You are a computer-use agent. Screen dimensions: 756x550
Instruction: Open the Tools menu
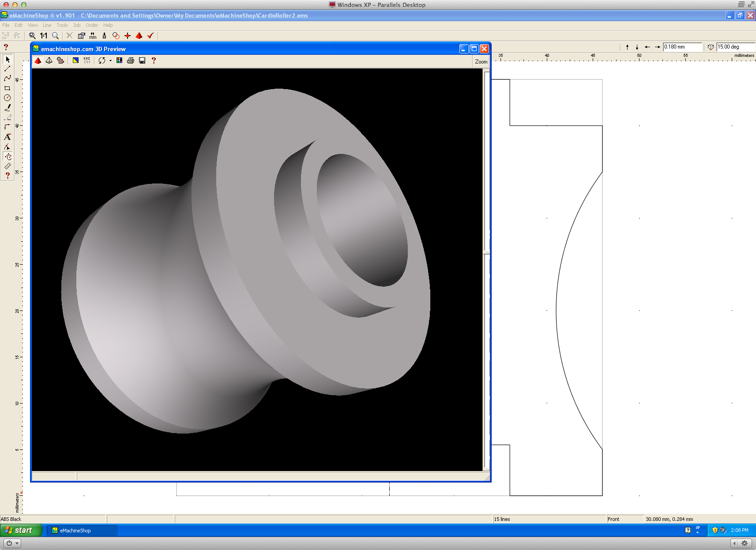pyautogui.click(x=62, y=25)
